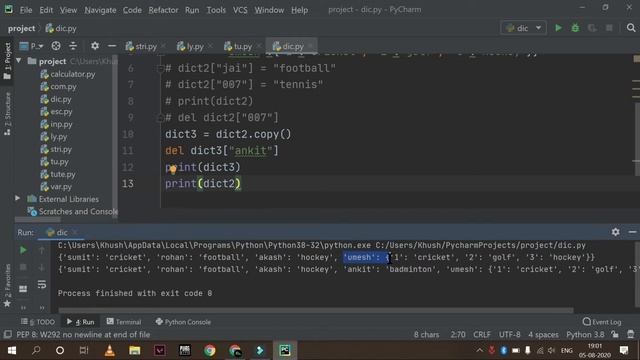This screenshot has width=640, height=360.
Task: Open Python Console tool window
Action: [183, 322]
